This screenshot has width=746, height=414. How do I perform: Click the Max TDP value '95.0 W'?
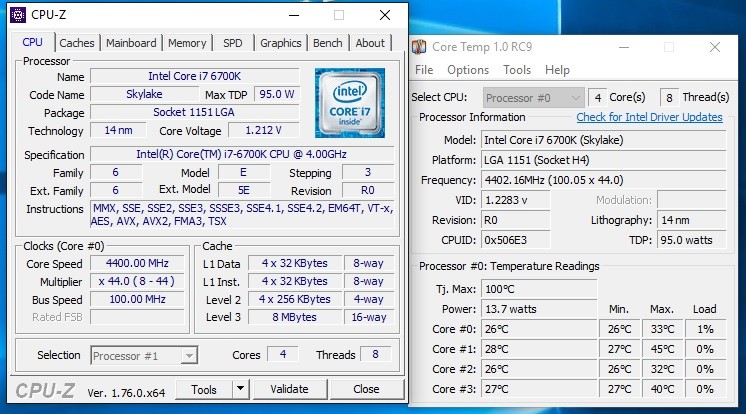[x=276, y=94]
